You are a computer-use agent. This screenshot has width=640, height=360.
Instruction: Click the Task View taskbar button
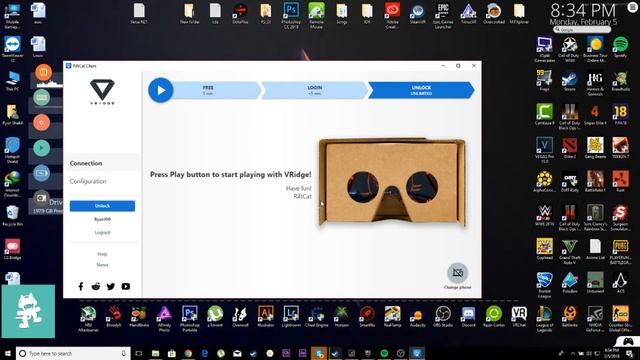pos(139,353)
